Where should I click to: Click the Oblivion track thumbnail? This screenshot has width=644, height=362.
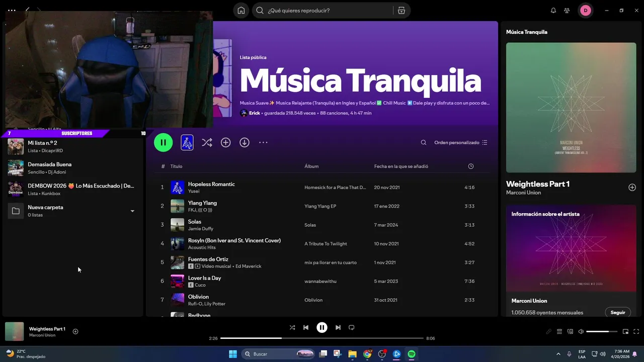(x=178, y=300)
